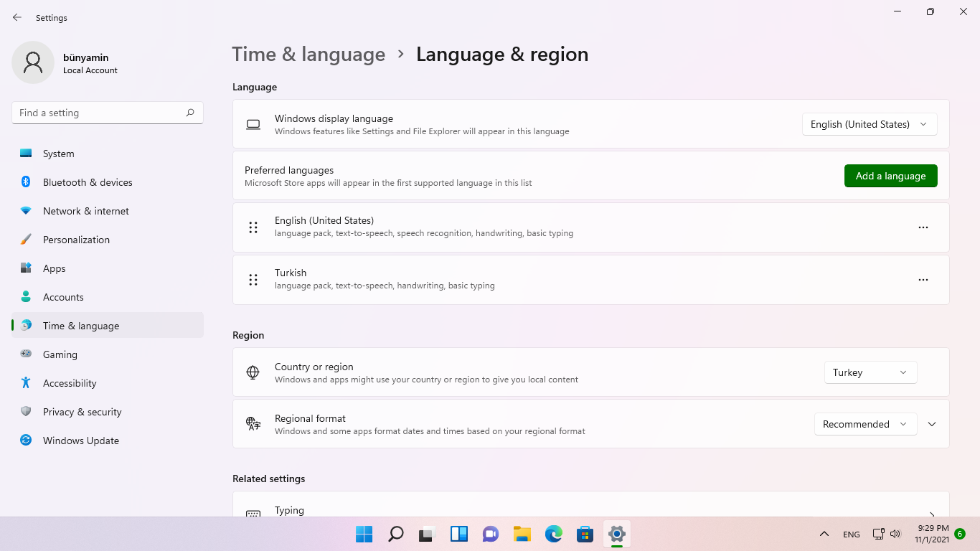Open Widgets from the taskbar

click(459, 534)
